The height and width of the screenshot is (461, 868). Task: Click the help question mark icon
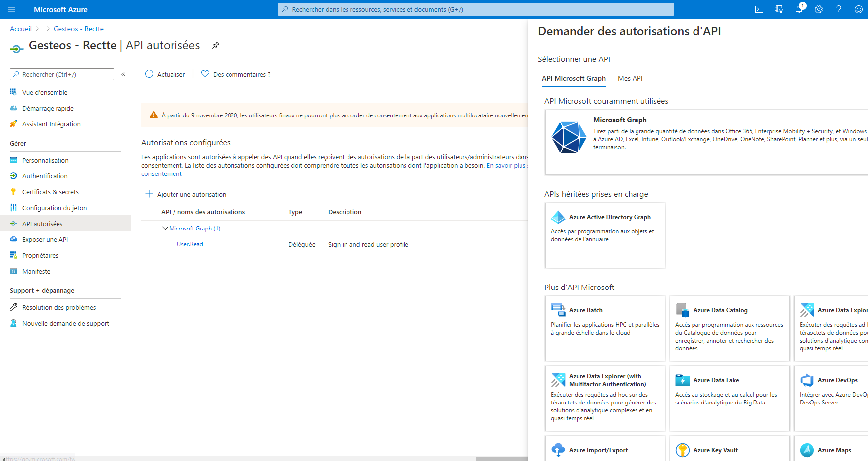coord(838,9)
